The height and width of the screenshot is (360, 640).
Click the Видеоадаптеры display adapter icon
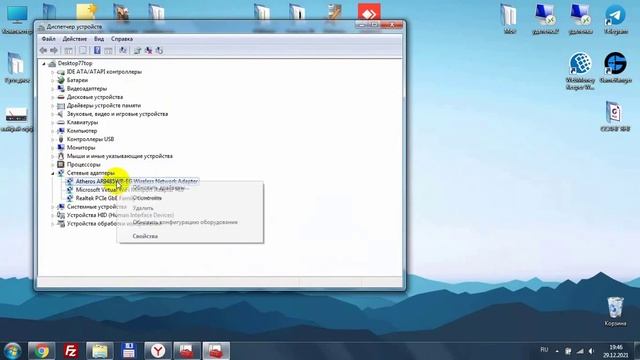point(61,89)
